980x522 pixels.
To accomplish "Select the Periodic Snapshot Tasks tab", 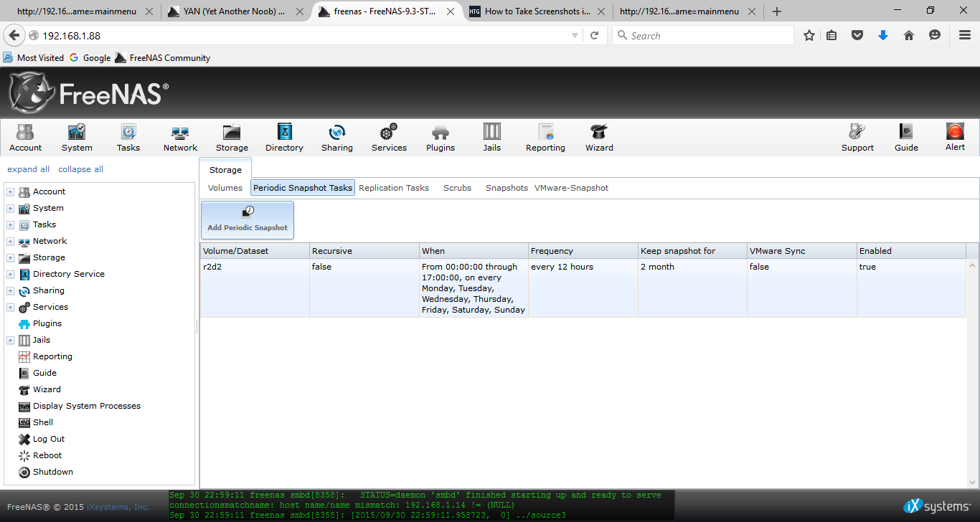I will 303,188.
